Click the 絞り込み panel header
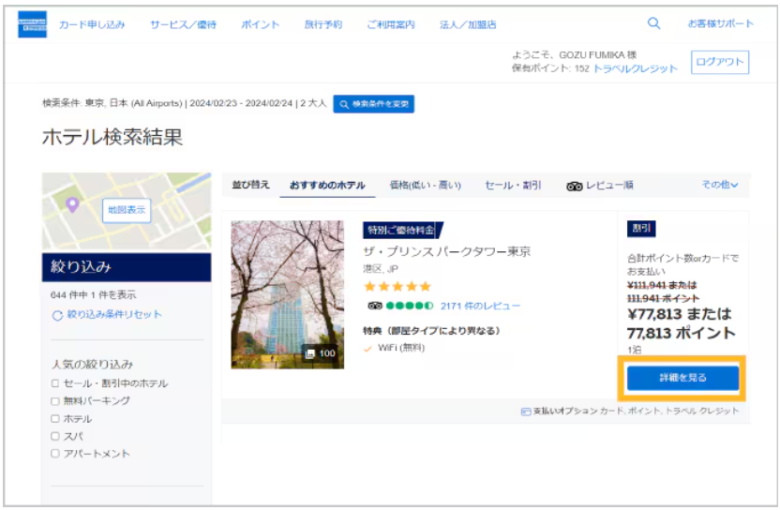780x510 pixels. tap(126, 267)
